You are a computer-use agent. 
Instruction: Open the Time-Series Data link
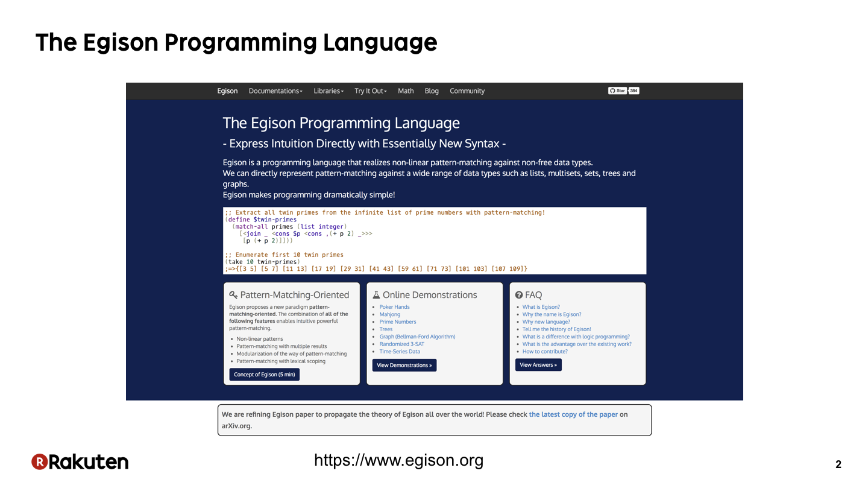coord(400,352)
